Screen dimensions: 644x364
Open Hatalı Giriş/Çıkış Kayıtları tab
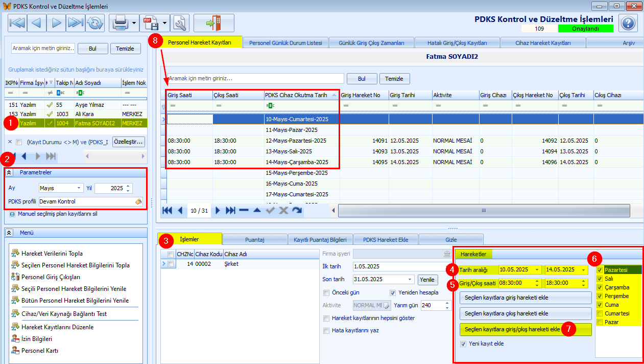[x=457, y=43]
